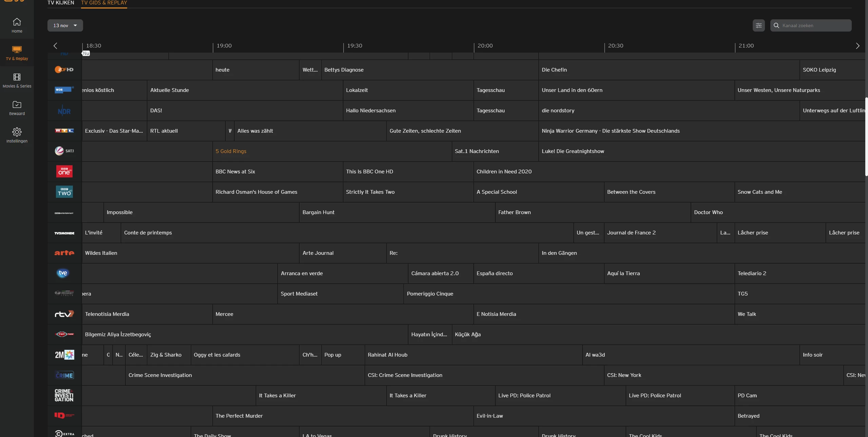The width and height of the screenshot is (868, 437).
Task: Click the Nu current-time marker
Action: click(x=86, y=54)
